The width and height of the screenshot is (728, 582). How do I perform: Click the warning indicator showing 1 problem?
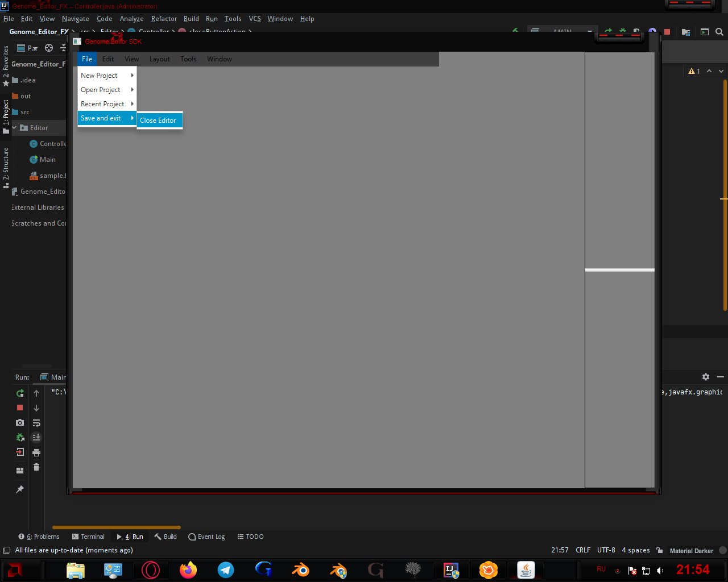[x=694, y=71]
